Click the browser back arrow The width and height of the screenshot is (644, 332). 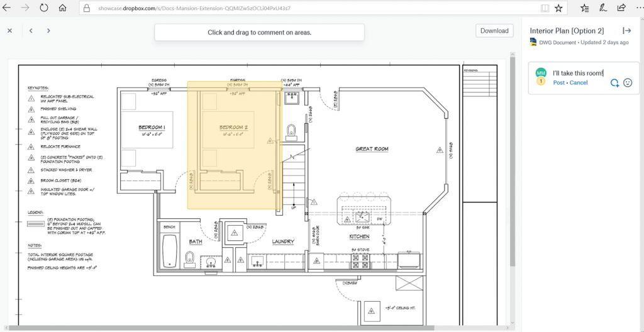[7, 8]
